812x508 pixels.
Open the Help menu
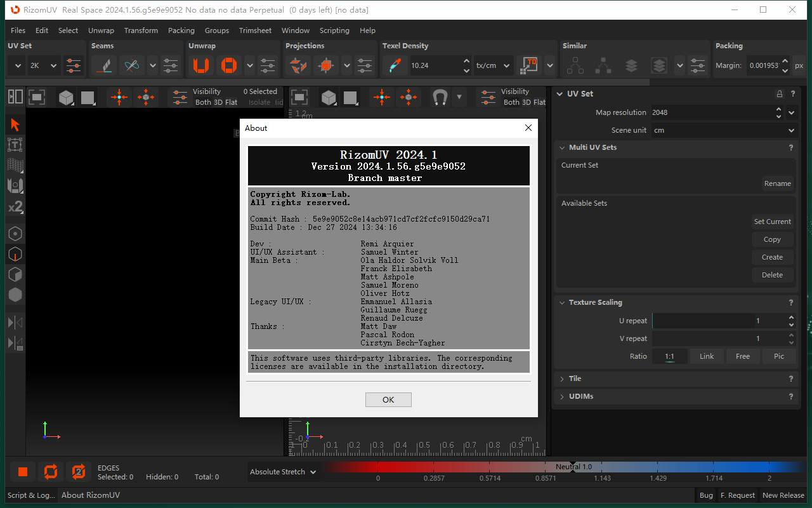tap(368, 30)
